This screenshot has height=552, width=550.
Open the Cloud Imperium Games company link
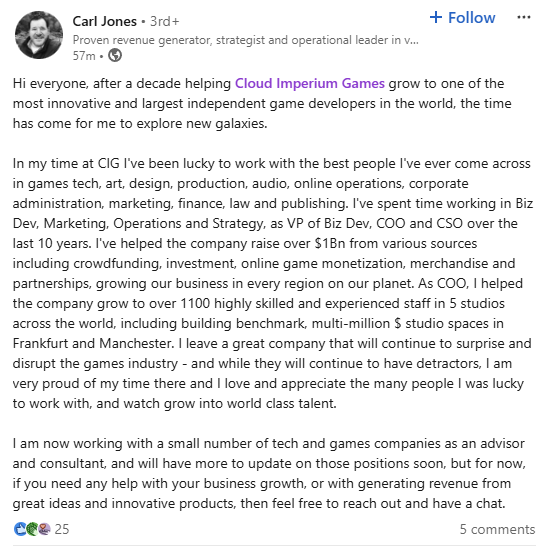point(310,83)
